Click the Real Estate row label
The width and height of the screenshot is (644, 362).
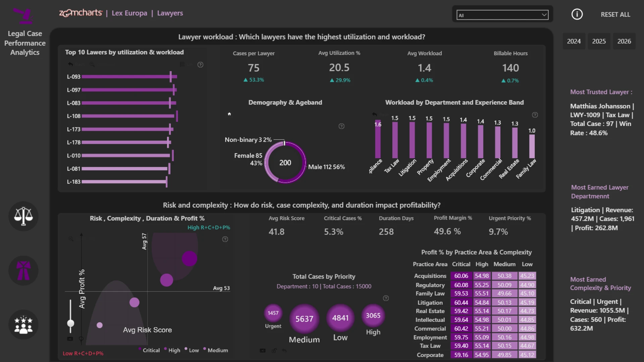click(430, 311)
